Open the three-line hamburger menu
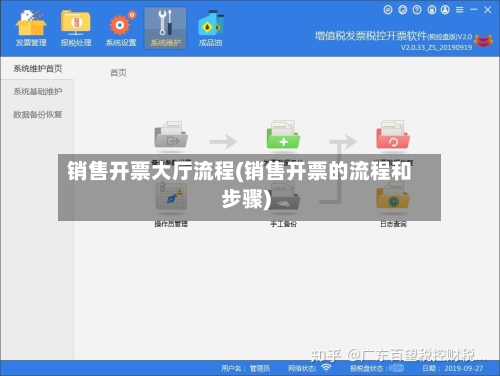This screenshot has width=500, height=376. point(460,10)
